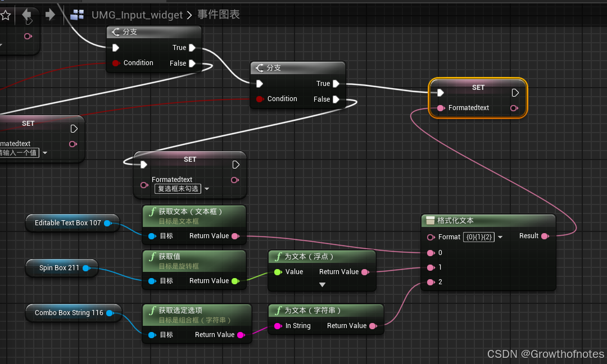Open the 事件图表 breadcrumb
The height and width of the screenshot is (364, 607).
[x=219, y=14]
